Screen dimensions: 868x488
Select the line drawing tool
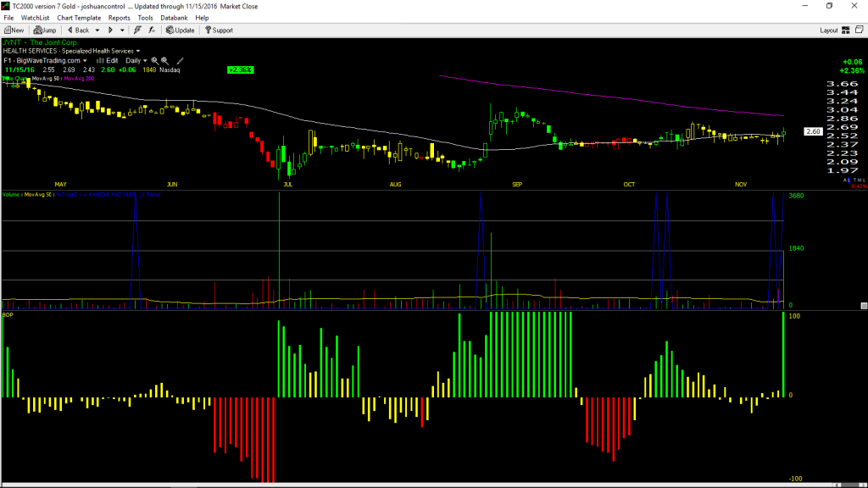180,61
